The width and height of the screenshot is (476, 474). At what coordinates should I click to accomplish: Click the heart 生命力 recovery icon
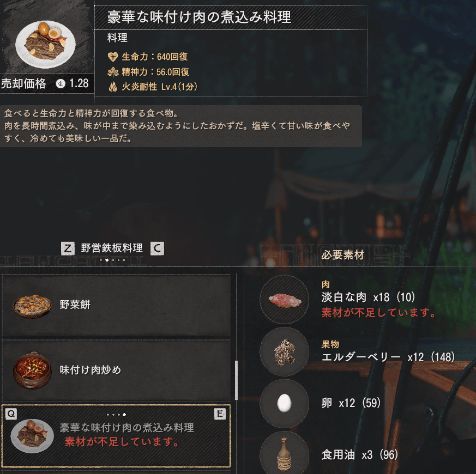[113, 57]
